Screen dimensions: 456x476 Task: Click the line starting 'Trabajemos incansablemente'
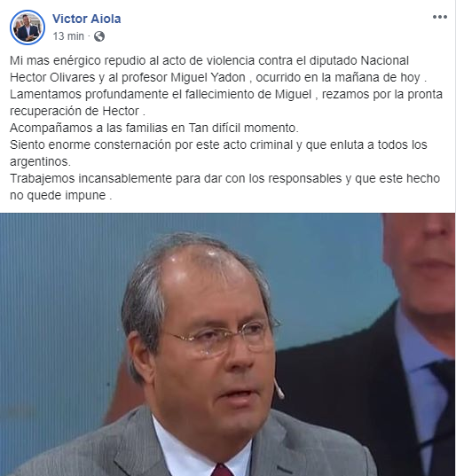[224, 178]
